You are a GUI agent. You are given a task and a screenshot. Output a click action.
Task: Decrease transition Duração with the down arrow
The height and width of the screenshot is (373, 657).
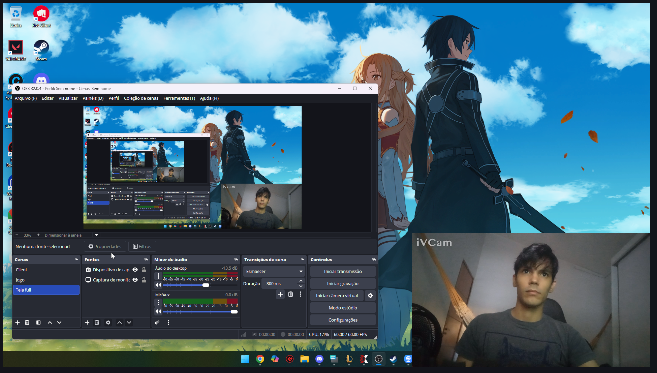300,286
